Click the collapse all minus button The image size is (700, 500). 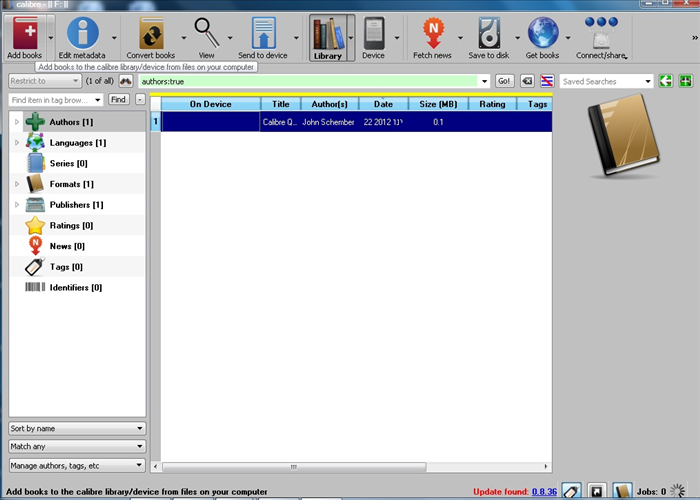click(x=140, y=99)
